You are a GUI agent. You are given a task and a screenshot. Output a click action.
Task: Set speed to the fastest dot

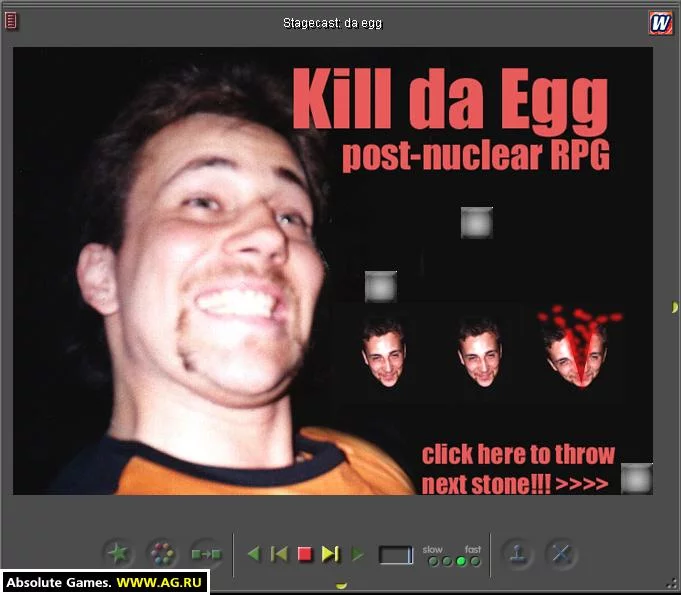(x=476, y=562)
